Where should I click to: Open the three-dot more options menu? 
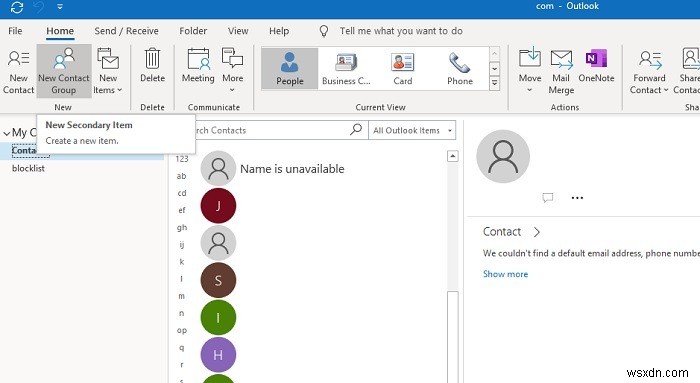[577, 198]
